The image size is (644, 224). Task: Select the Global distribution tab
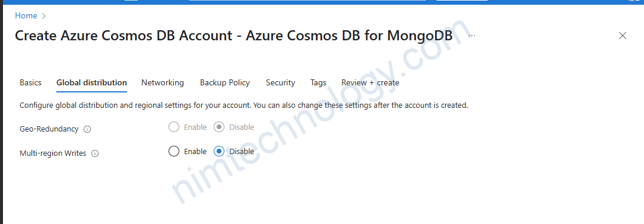pyautogui.click(x=91, y=82)
